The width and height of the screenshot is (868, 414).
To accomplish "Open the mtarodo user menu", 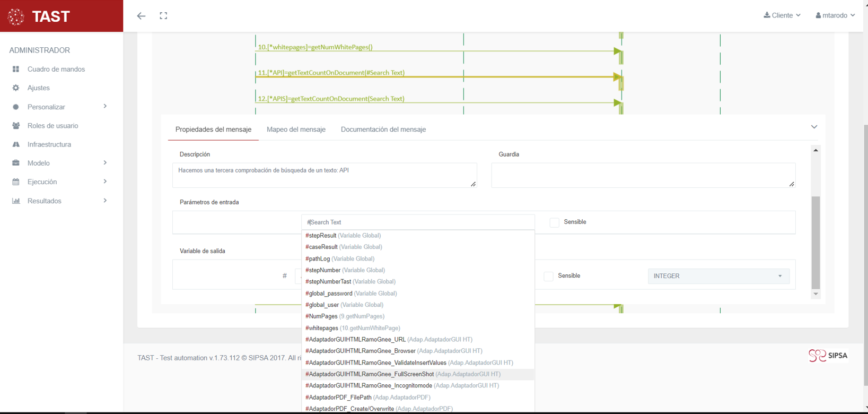I will tap(835, 15).
